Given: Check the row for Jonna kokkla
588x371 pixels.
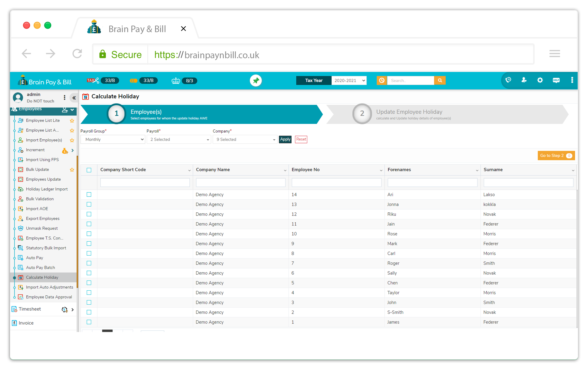Looking at the screenshot, I should tap(89, 204).
